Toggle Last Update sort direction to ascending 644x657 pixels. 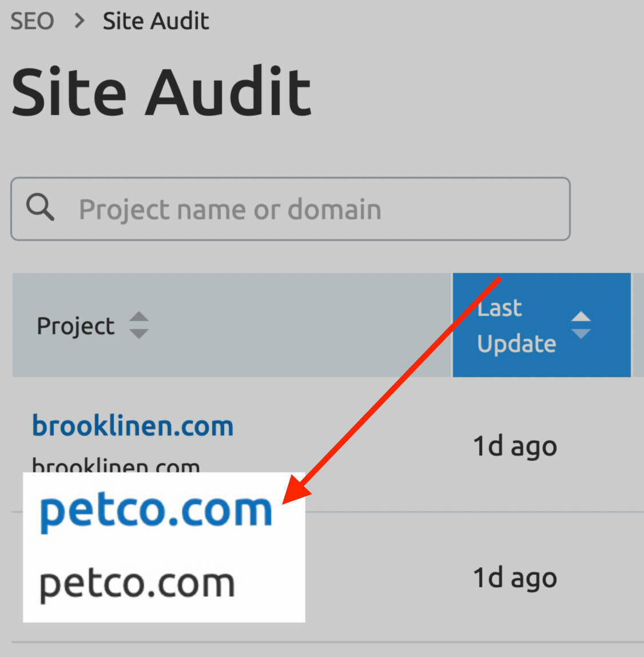(x=582, y=318)
